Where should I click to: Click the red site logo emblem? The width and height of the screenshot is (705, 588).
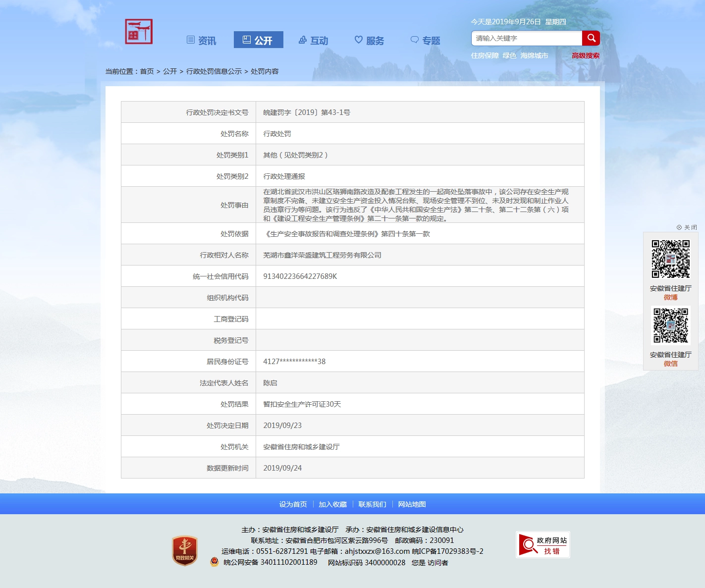tap(139, 32)
